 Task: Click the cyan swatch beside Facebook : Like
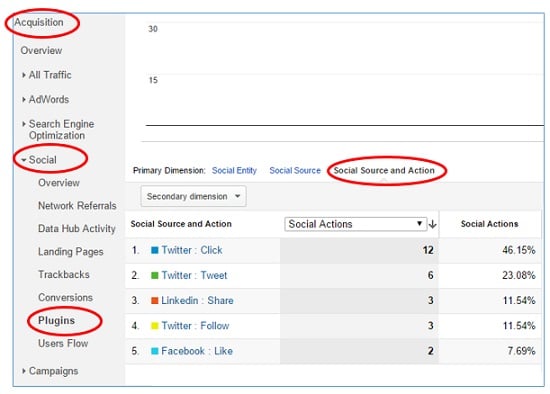click(154, 351)
